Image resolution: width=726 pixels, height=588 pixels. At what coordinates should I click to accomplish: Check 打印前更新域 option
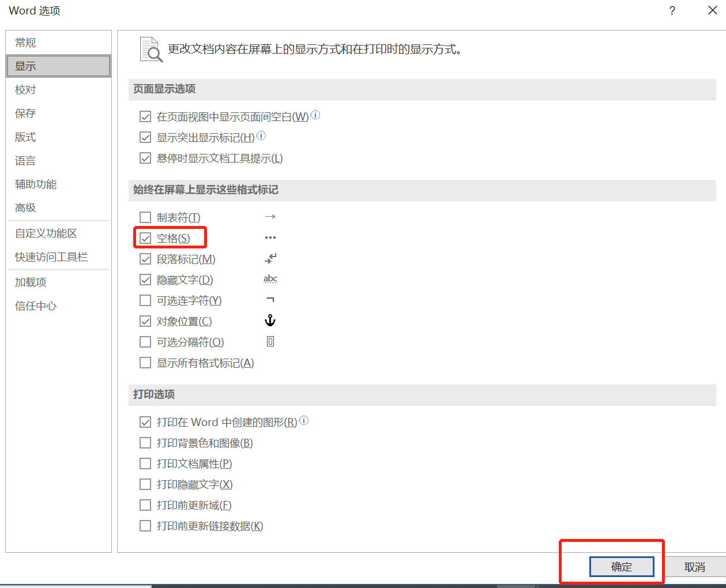pyautogui.click(x=145, y=506)
